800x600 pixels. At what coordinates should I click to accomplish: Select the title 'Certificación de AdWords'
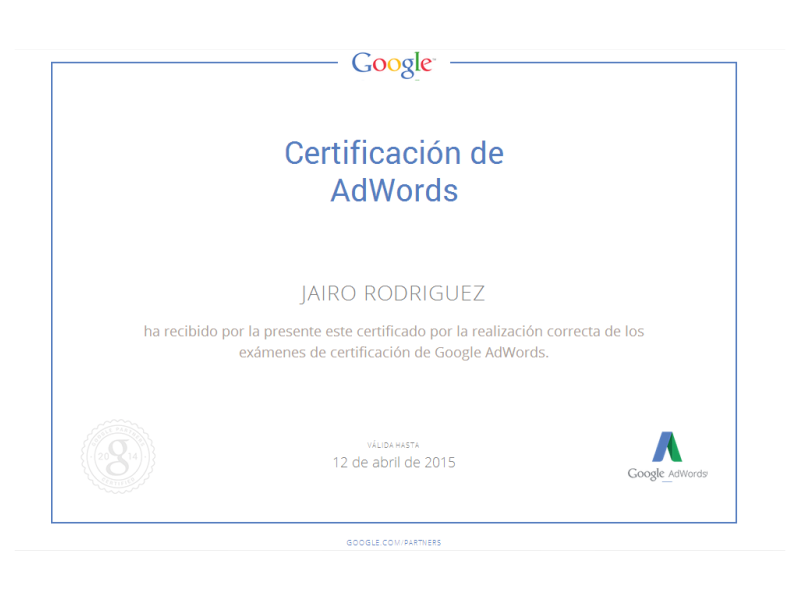click(x=394, y=171)
